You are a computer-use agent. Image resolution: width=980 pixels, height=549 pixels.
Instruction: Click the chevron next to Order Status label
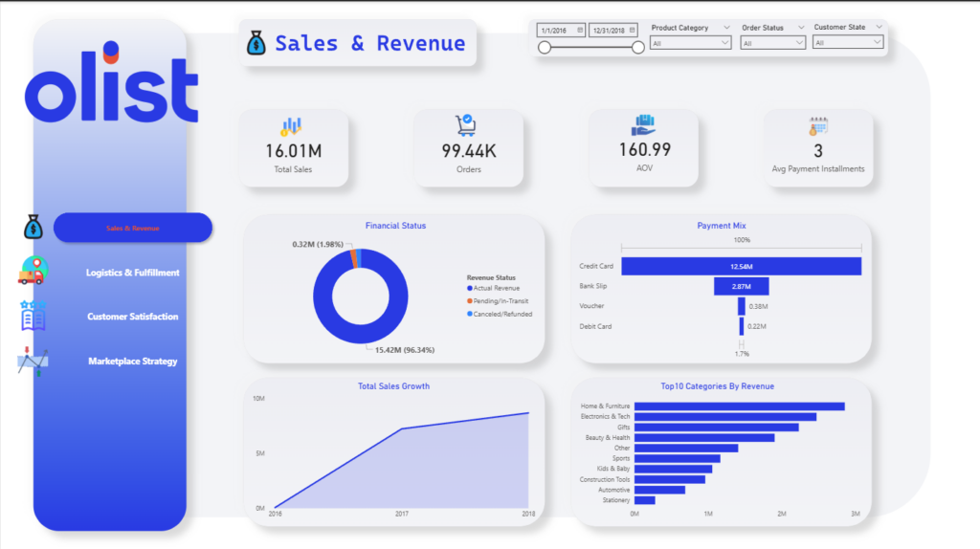[x=801, y=28]
